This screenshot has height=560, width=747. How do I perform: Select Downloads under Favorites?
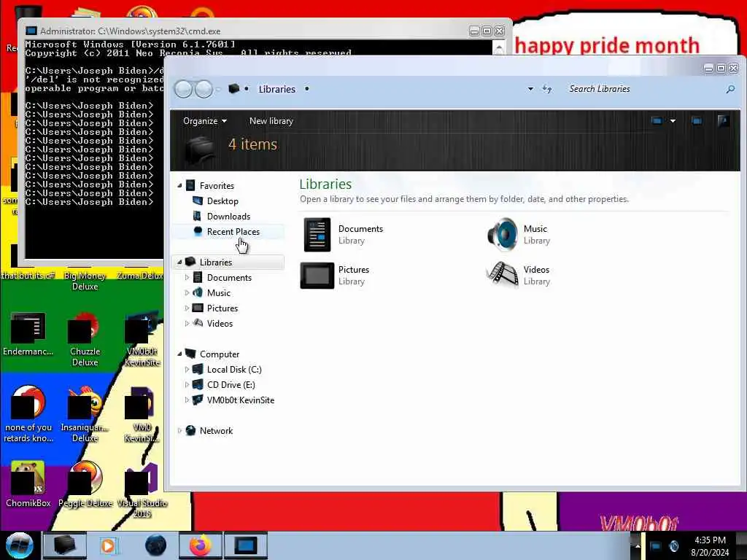(228, 216)
